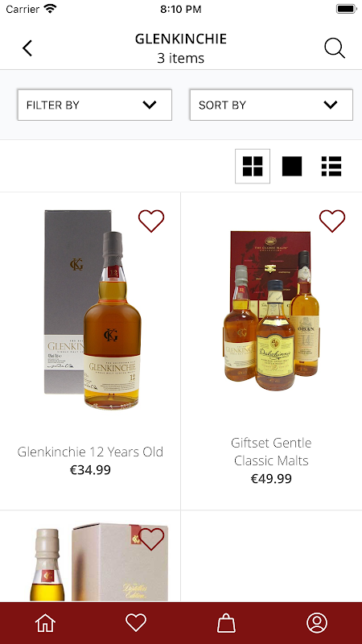Click the SORT BY chevron arrow
This screenshot has height=644, width=362.
(331, 105)
